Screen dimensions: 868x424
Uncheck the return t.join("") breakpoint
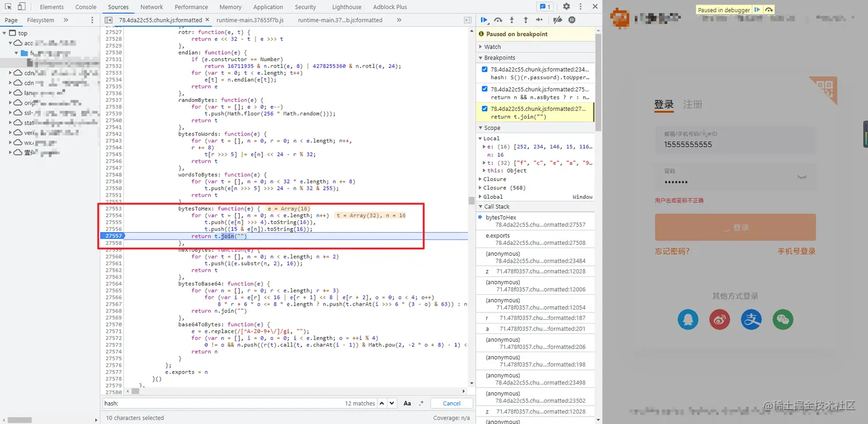(x=485, y=109)
